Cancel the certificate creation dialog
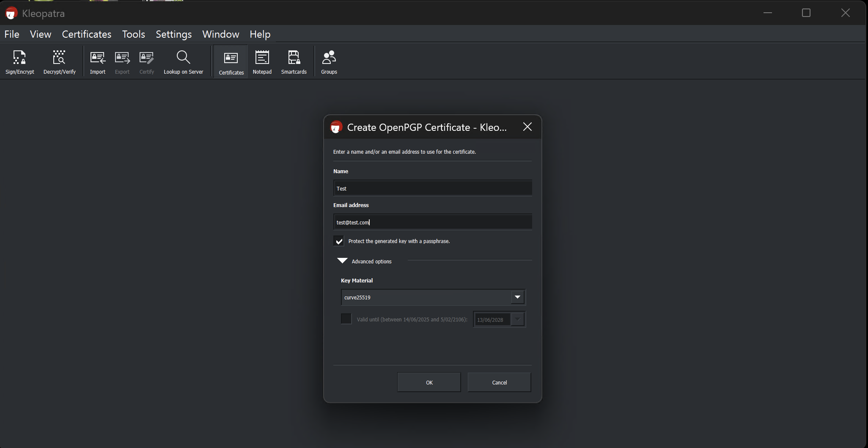868x448 pixels. tap(499, 382)
